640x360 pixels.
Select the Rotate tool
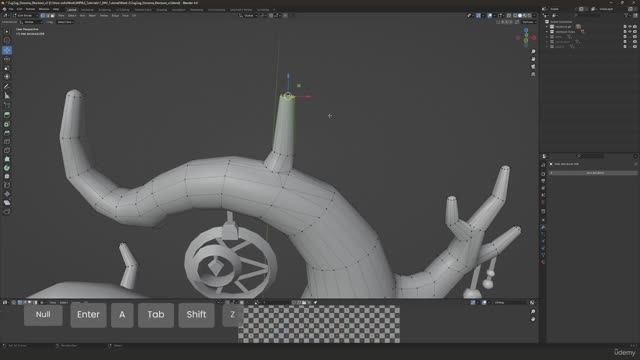tap(7, 59)
